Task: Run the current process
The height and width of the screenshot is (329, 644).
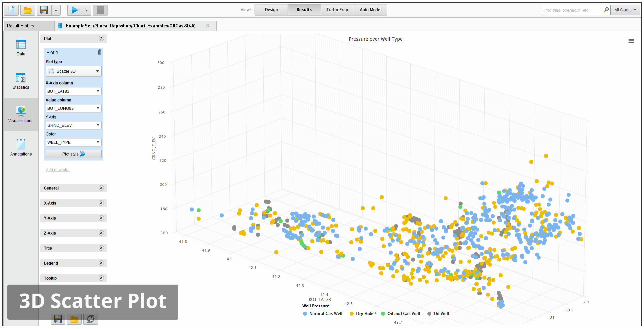Action: tap(74, 10)
